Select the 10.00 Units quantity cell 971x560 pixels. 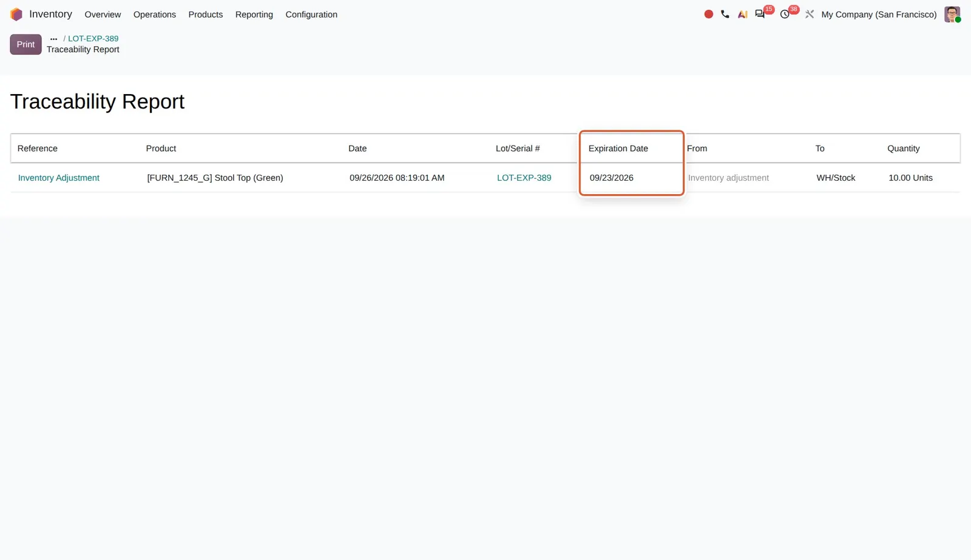[x=910, y=178]
